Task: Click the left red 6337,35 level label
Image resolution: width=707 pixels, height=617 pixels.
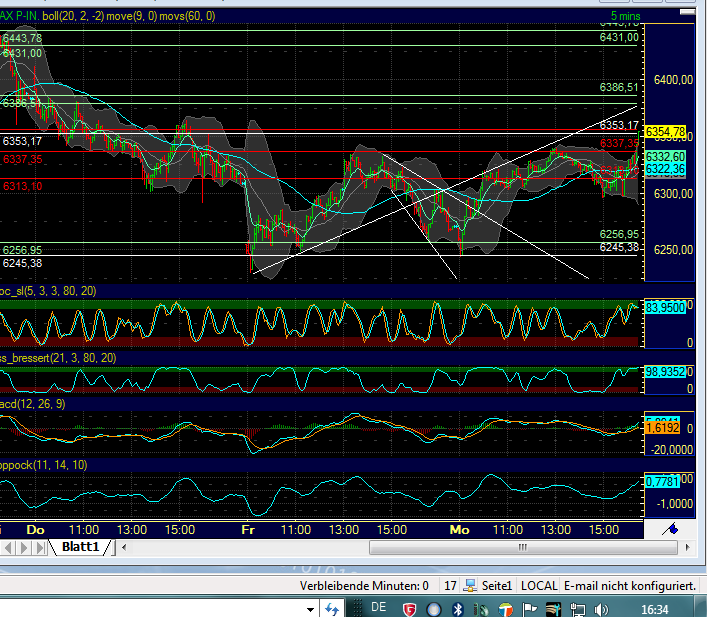Action: click(22, 159)
